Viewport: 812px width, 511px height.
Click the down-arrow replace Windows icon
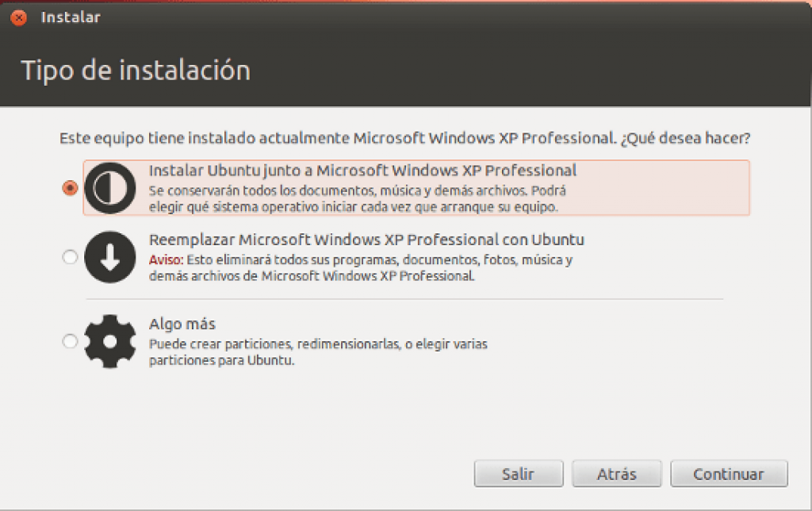[x=109, y=257]
